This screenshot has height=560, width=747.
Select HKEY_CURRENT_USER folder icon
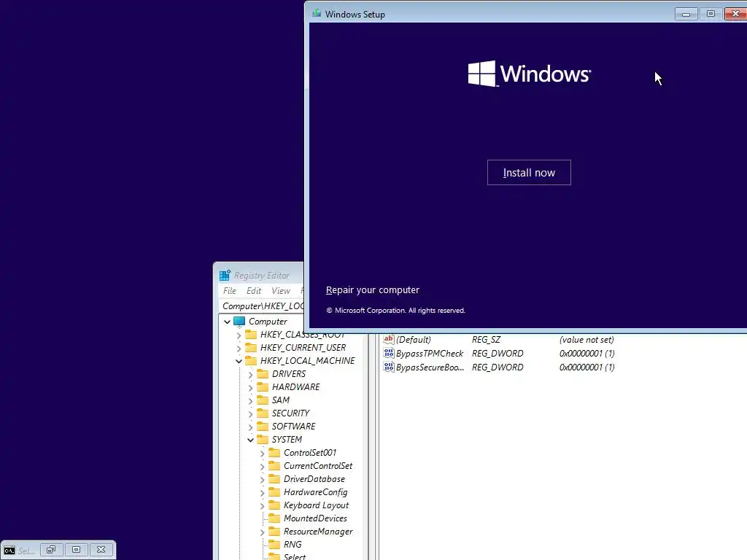click(x=251, y=348)
